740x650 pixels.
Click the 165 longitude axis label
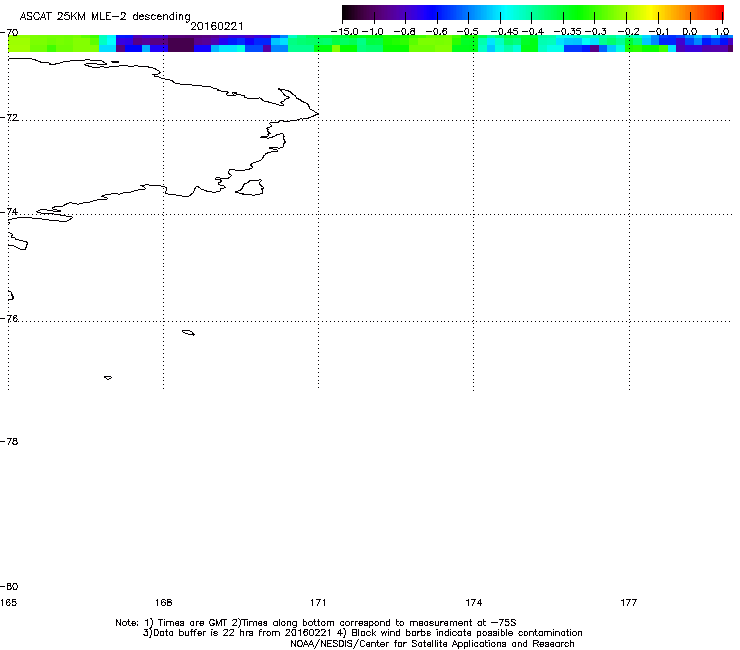pos(8,602)
